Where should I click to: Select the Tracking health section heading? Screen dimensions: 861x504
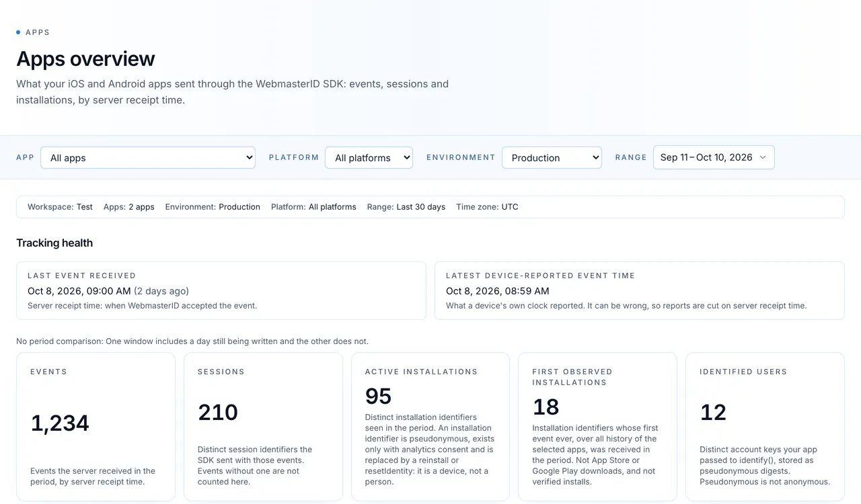pos(54,243)
